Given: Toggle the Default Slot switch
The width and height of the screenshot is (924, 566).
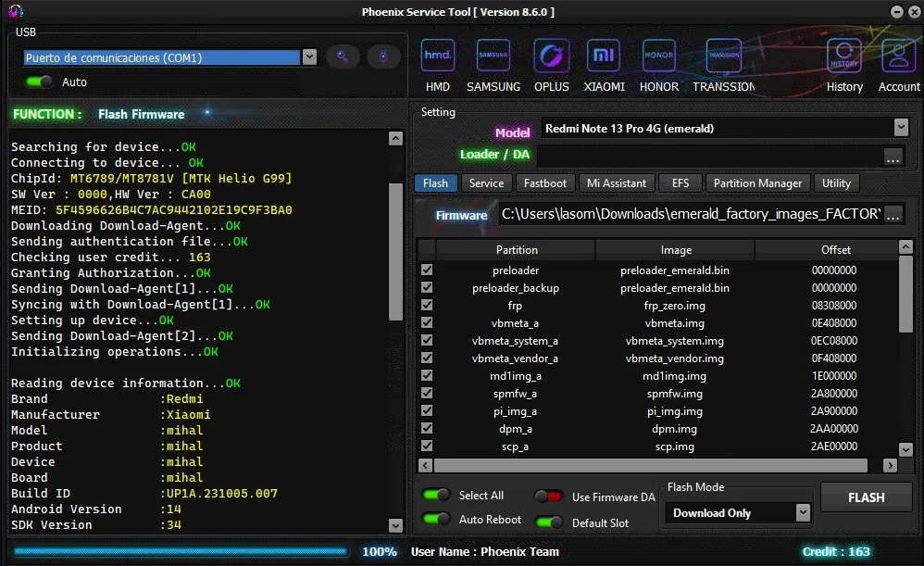Looking at the screenshot, I should click(549, 522).
